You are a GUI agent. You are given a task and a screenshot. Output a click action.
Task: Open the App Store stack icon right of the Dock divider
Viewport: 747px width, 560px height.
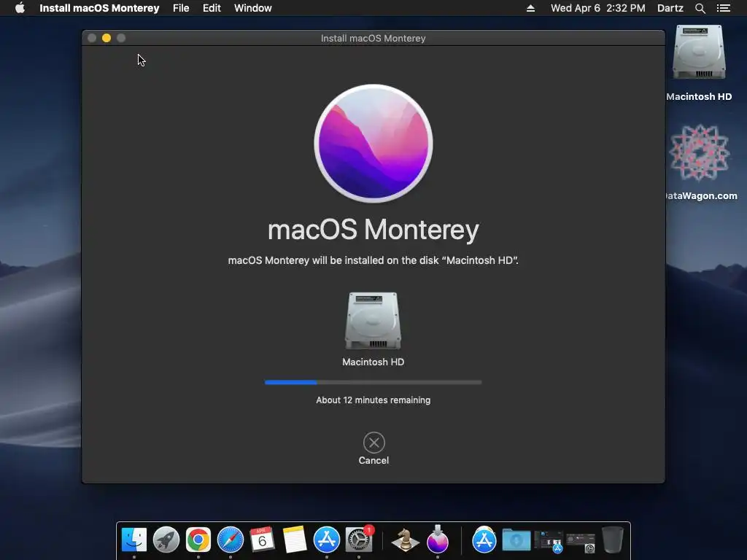coord(484,540)
